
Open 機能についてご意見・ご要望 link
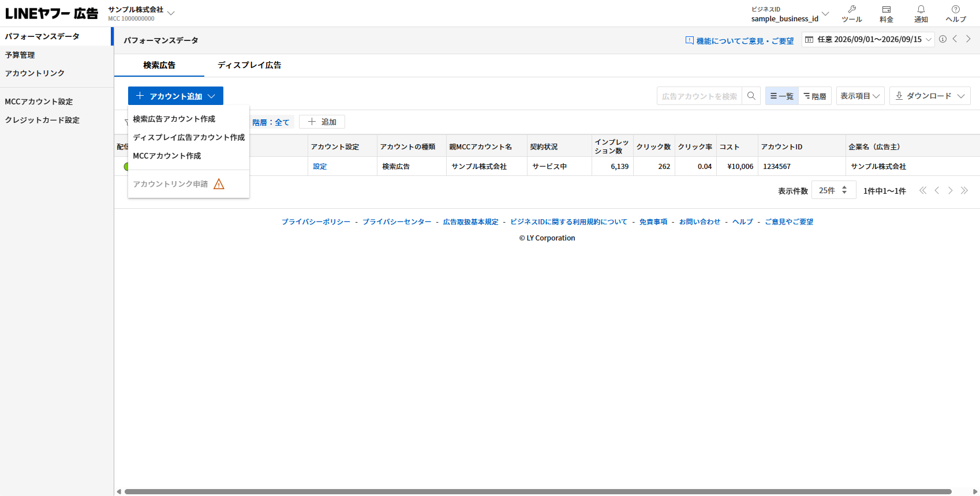745,41
